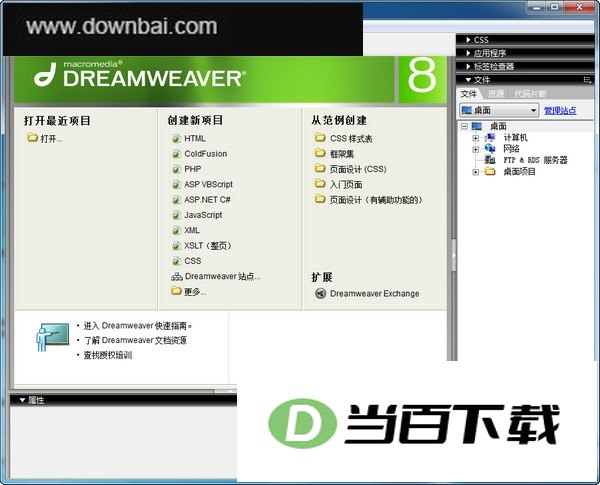Collapse the 属性 properties panel
This screenshot has height=485, width=600.
[x=22, y=400]
